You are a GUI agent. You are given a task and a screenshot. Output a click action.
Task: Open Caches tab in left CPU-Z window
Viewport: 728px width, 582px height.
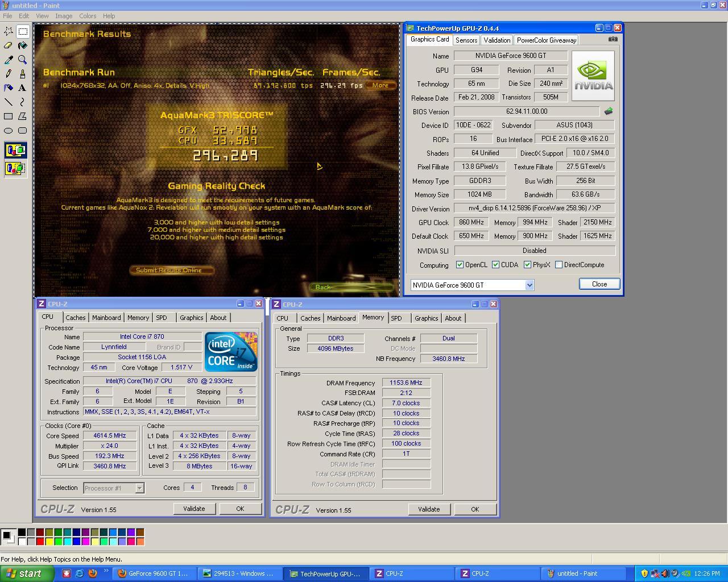click(75, 318)
